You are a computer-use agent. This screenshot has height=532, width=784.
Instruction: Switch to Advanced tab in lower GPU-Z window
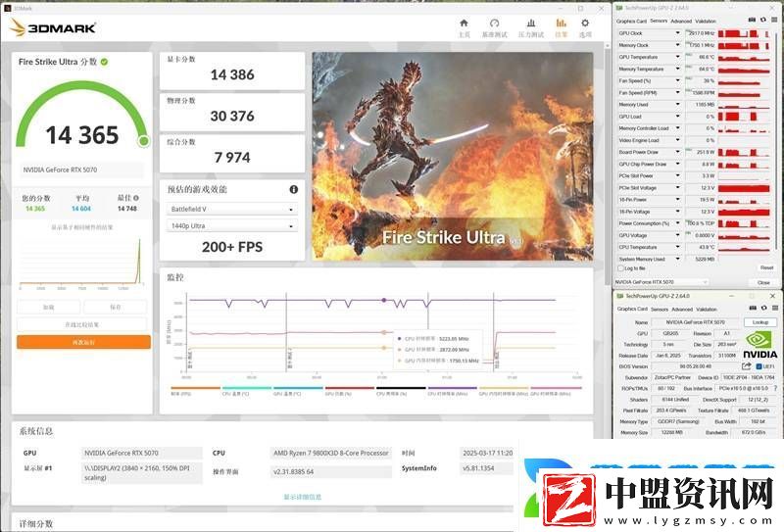point(682,309)
